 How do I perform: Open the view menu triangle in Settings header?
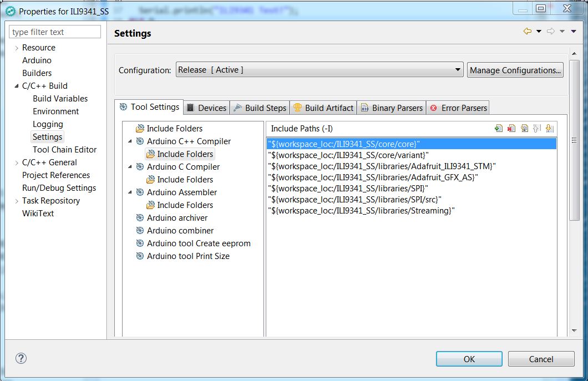click(574, 32)
